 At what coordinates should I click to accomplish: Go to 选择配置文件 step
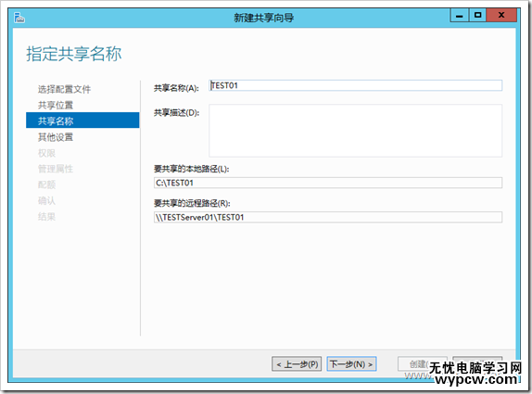pyautogui.click(x=64, y=89)
